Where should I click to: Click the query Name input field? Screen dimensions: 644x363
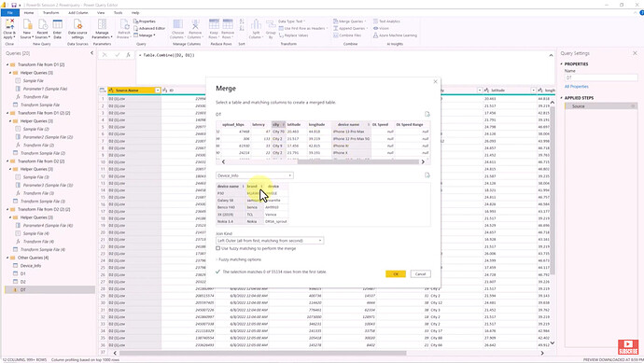click(x=601, y=77)
